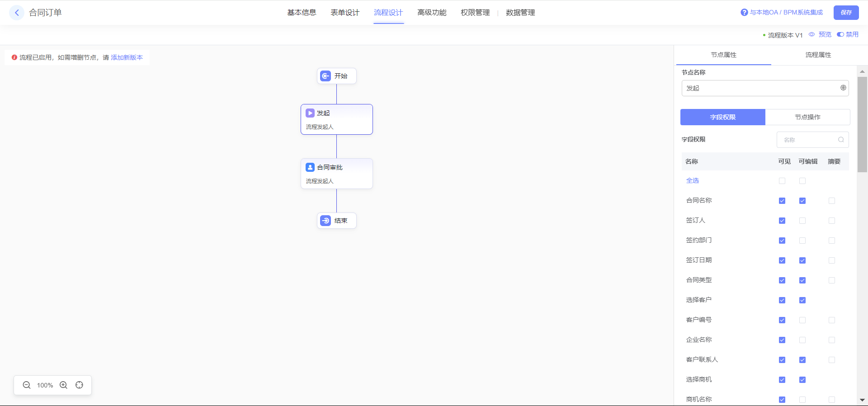Check 可编辑 for 签订人

tap(802, 221)
